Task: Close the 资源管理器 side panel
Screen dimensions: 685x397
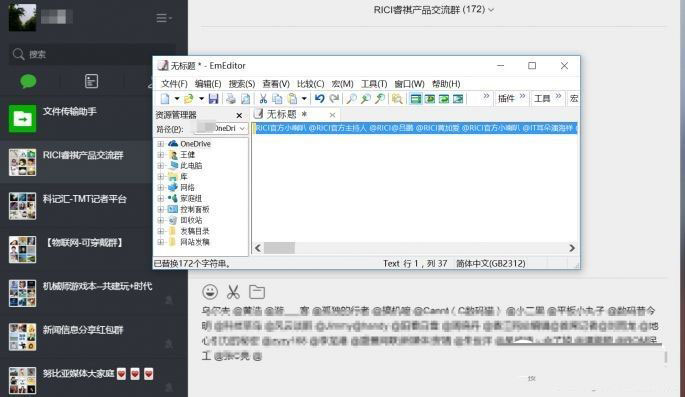Action: point(239,115)
